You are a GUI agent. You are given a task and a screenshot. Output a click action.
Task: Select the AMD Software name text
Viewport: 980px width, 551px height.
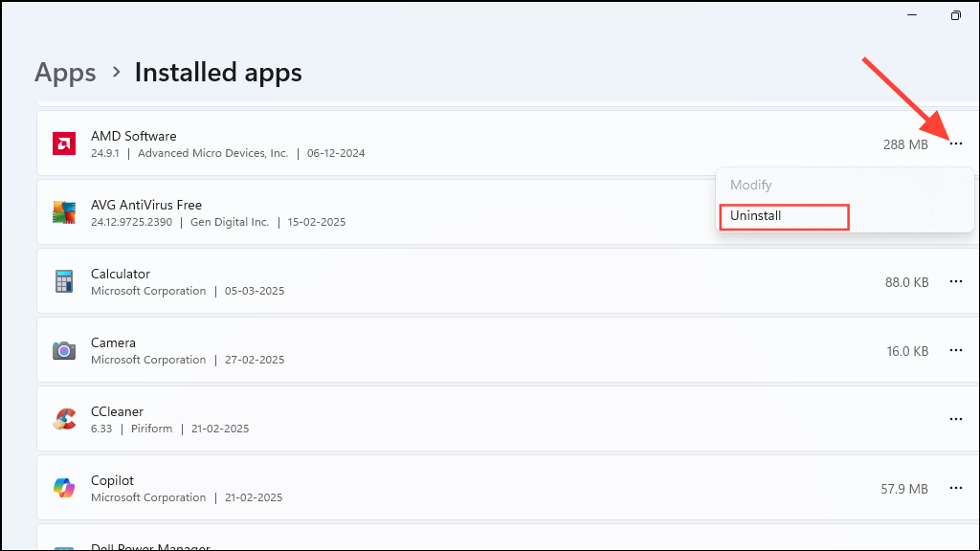pos(133,136)
